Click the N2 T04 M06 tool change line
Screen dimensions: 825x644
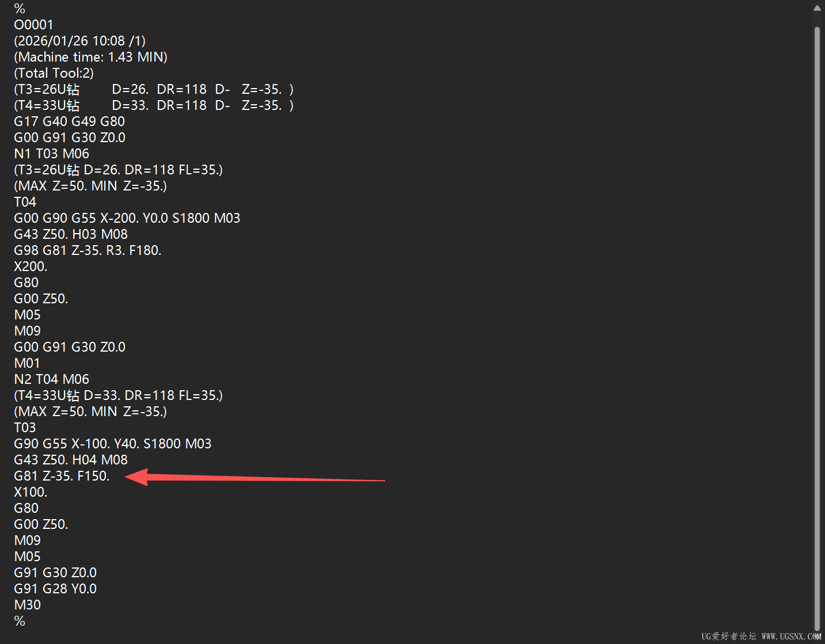click(x=51, y=379)
